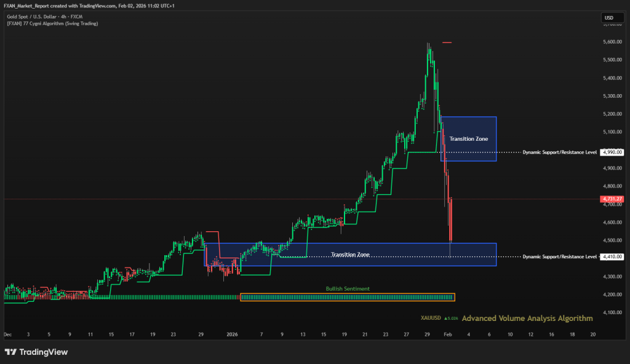Select the lower Transition Zone box
Viewport: 630px width, 364px height.
click(x=350, y=254)
